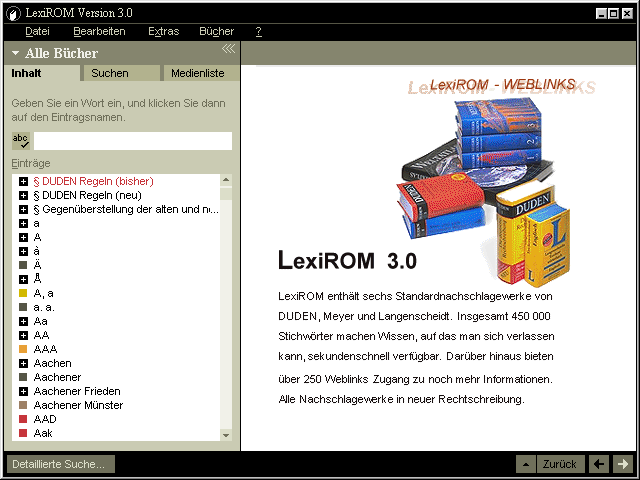Select the 'Aachener' entry text
The height and width of the screenshot is (480, 640).
point(57,377)
